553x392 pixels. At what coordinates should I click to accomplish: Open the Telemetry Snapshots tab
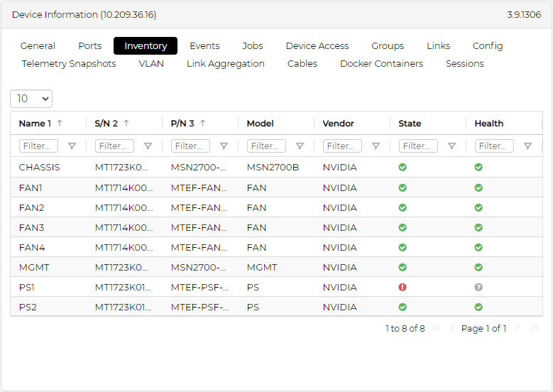[x=69, y=64]
